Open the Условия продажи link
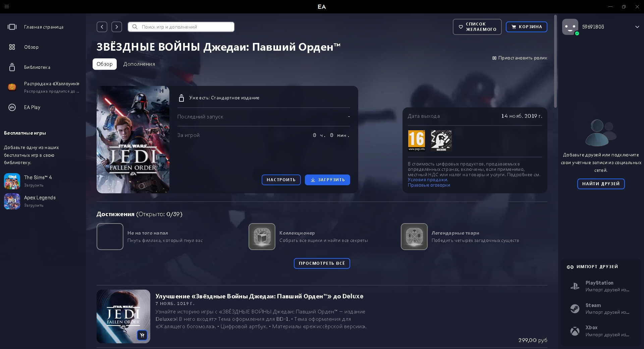This screenshot has width=644, height=349. (428, 180)
